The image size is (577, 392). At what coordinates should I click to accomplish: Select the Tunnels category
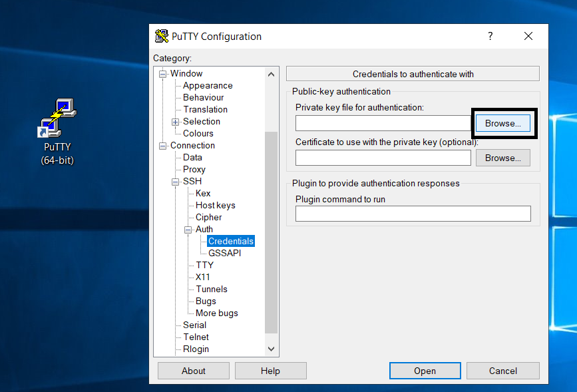212,290
